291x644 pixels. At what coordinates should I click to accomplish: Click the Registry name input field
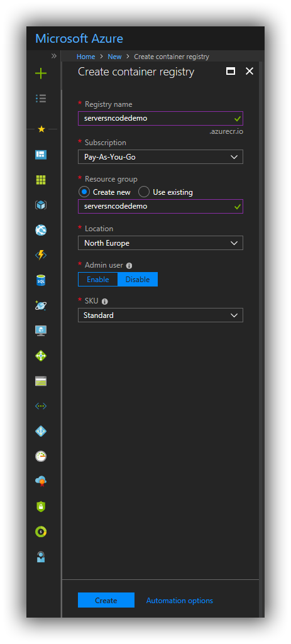pos(160,118)
